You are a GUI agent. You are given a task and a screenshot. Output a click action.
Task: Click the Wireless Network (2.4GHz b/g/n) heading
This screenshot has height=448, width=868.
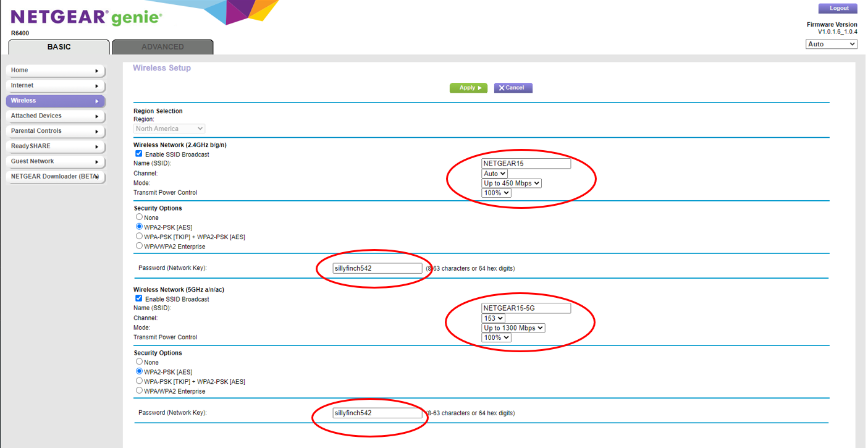coord(180,145)
